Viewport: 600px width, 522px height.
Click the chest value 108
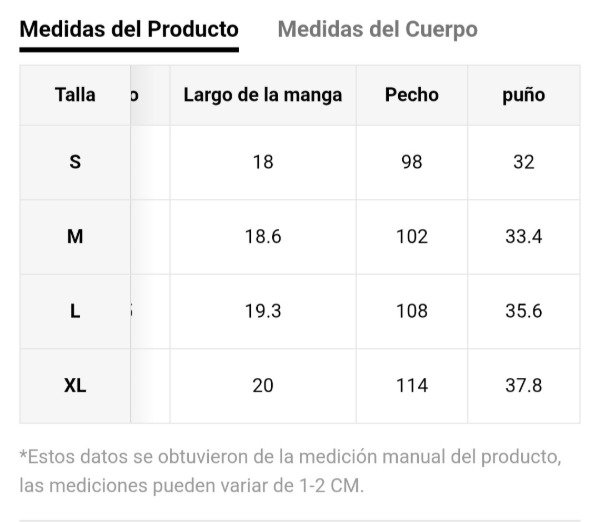412,311
